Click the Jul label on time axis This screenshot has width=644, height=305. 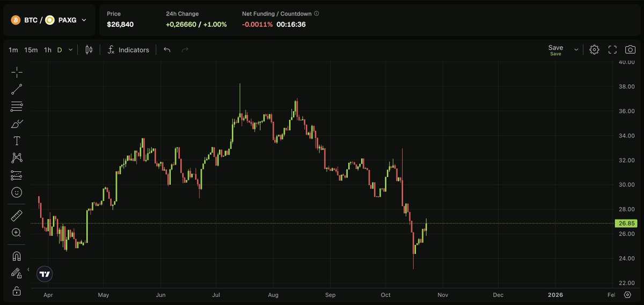pos(216,295)
